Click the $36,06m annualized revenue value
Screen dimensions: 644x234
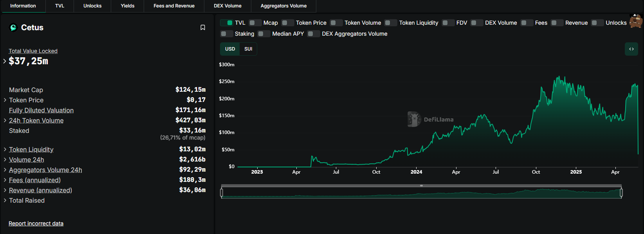(x=193, y=190)
